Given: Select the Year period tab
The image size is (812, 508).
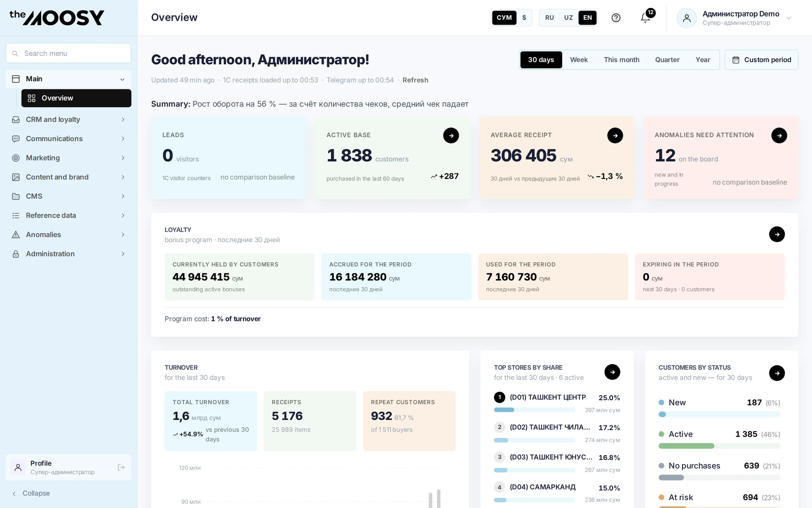Looking at the screenshot, I should (x=703, y=60).
